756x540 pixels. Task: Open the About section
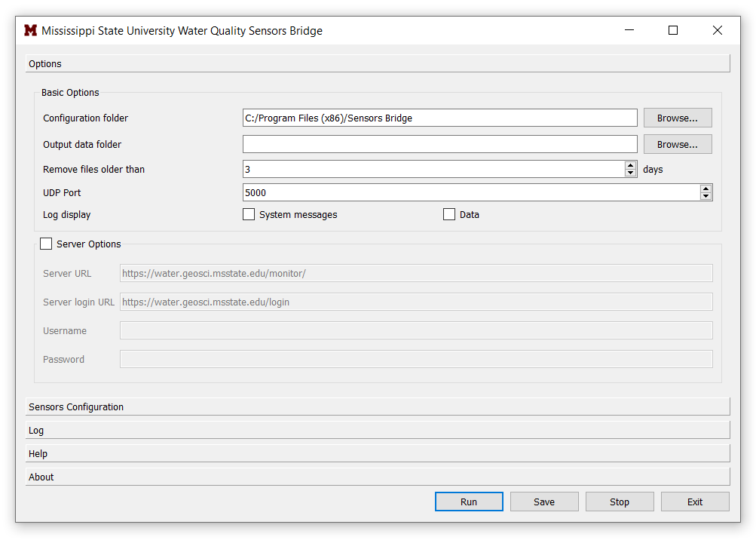(x=378, y=477)
